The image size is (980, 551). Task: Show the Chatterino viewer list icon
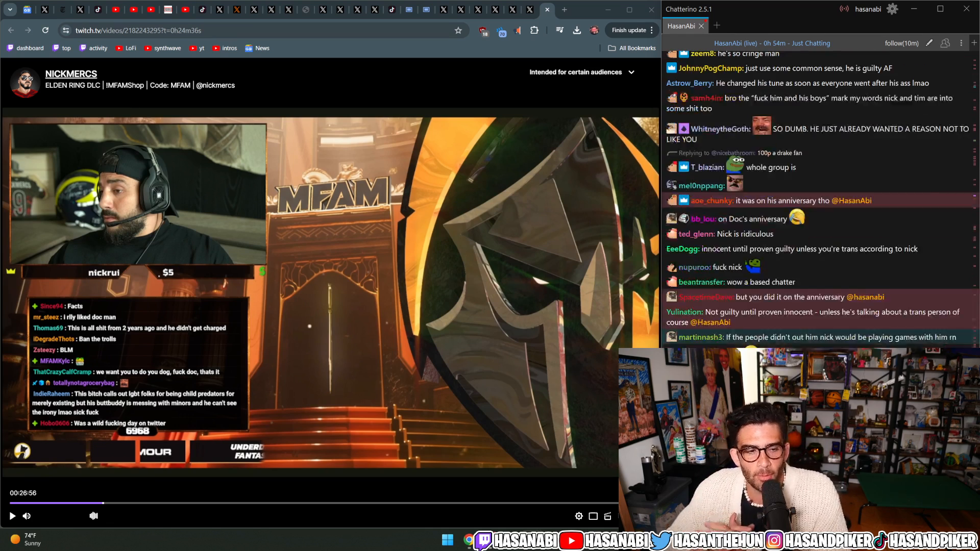[945, 43]
